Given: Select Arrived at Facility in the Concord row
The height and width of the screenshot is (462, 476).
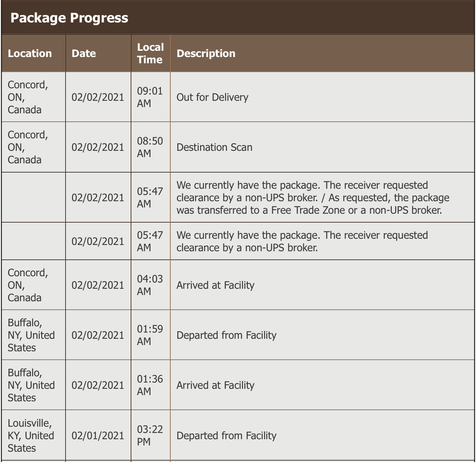Looking at the screenshot, I should pos(215,285).
